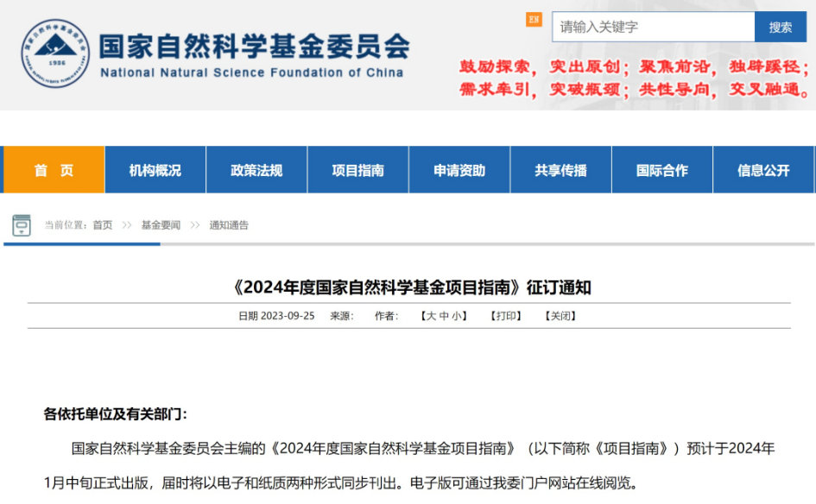This screenshot has width=816, height=504.
Task: Click the 首页 breadcrumb link
Action: 103,225
